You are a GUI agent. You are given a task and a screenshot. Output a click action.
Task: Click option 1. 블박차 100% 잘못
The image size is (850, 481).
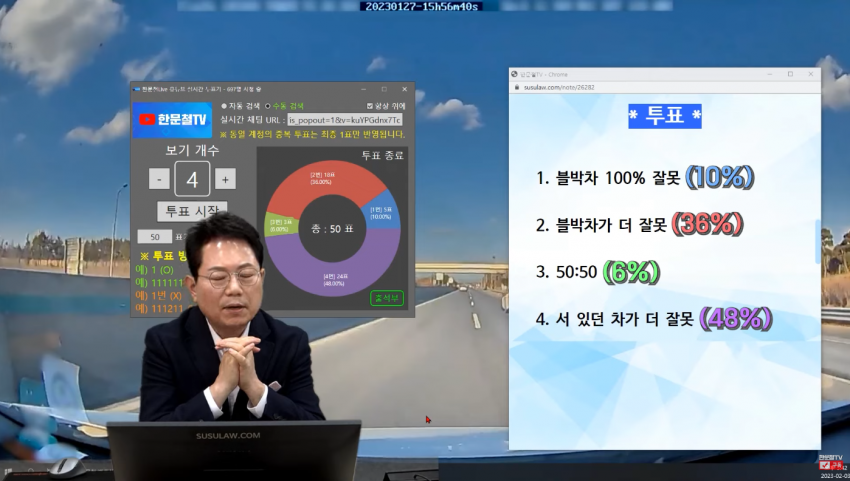pos(608,178)
